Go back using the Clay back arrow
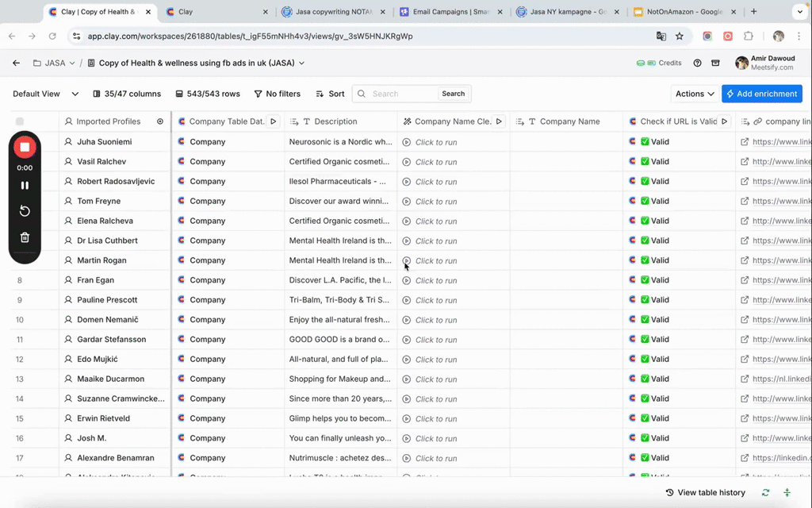The image size is (812, 508). 16,63
